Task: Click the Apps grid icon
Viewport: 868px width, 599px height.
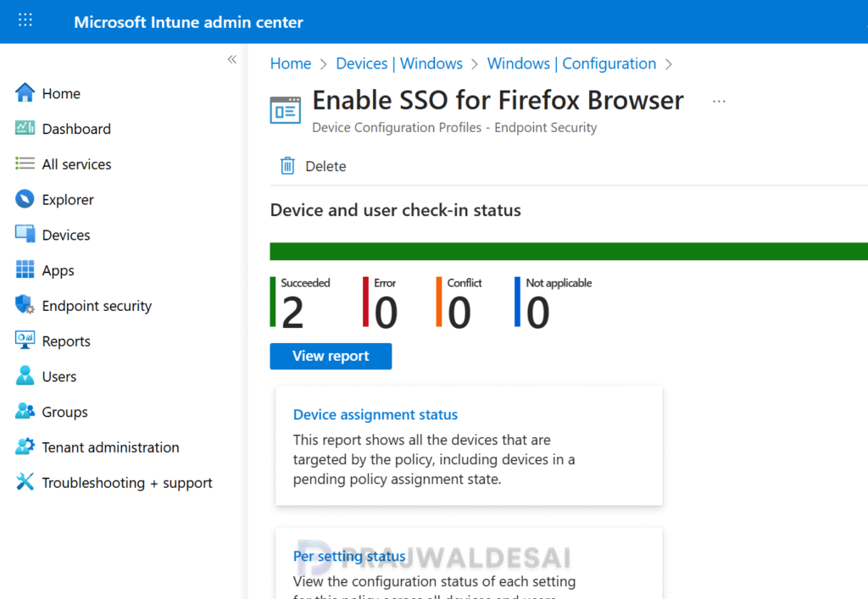Action: [x=25, y=270]
